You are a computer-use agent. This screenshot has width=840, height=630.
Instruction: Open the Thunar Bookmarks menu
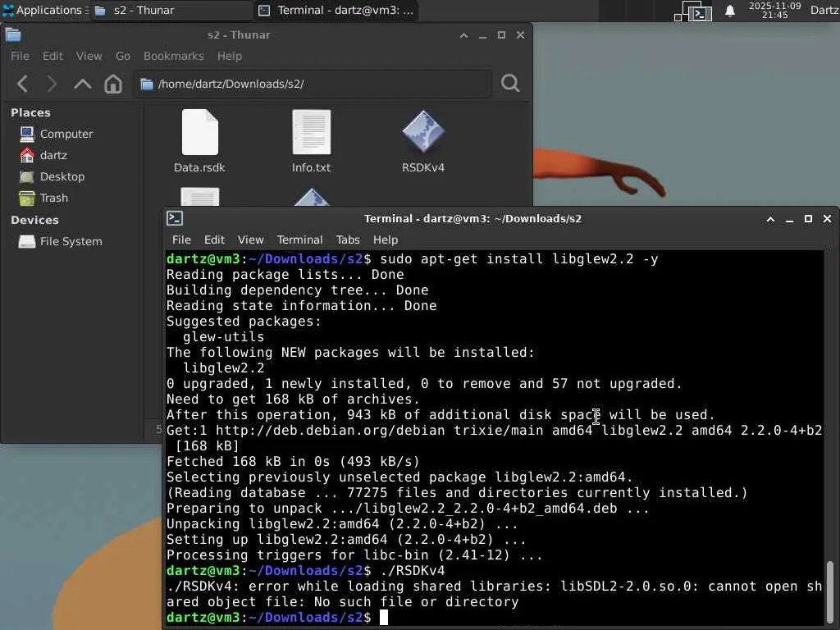tap(174, 57)
